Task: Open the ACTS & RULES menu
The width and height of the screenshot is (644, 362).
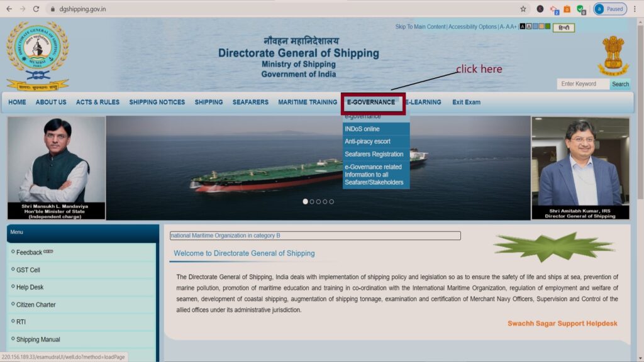Action: coord(97,102)
